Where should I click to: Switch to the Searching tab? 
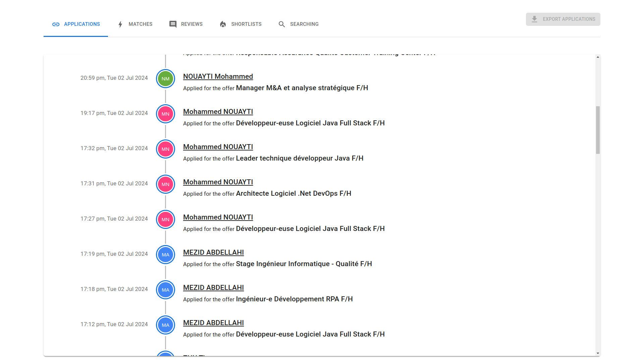tap(304, 24)
